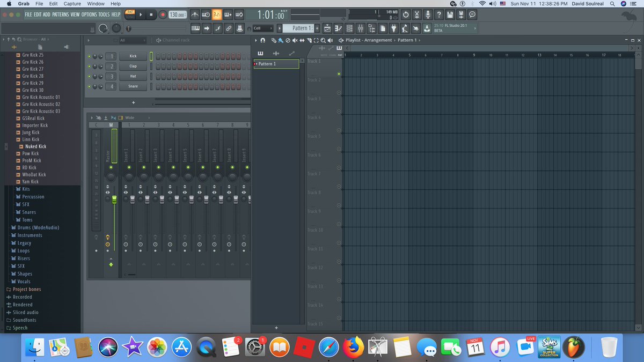Viewport: 644px width, 362px height.
Task: Open the Pattern 1 selector dropdown
Action: (x=298, y=28)
